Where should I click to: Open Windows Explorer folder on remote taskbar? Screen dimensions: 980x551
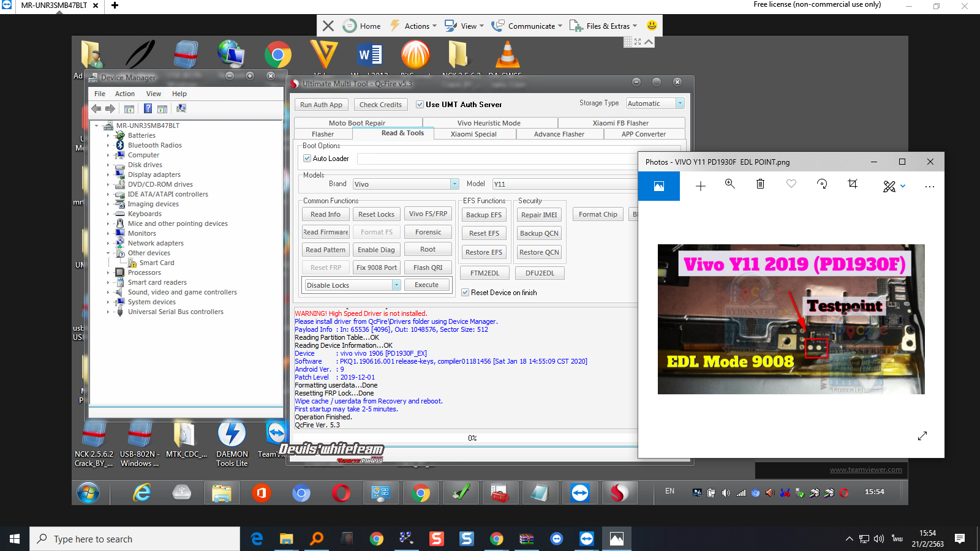222,492
